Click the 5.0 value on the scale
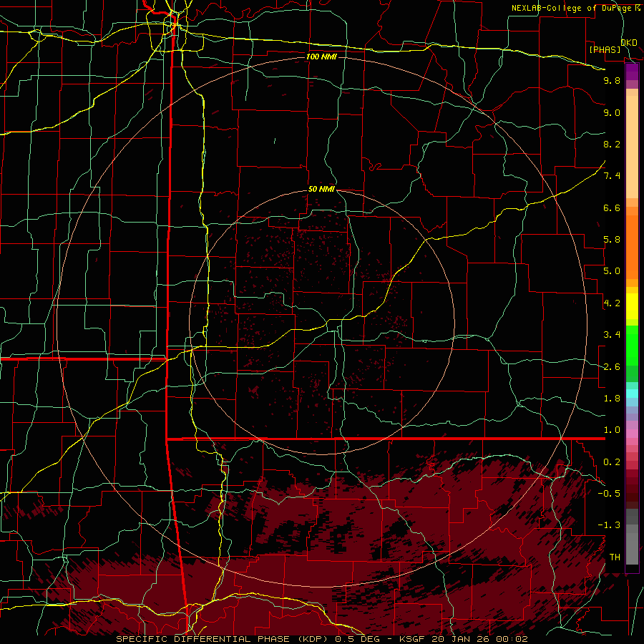The width and height of the screenshot is (644, 644). coord(612,271)
